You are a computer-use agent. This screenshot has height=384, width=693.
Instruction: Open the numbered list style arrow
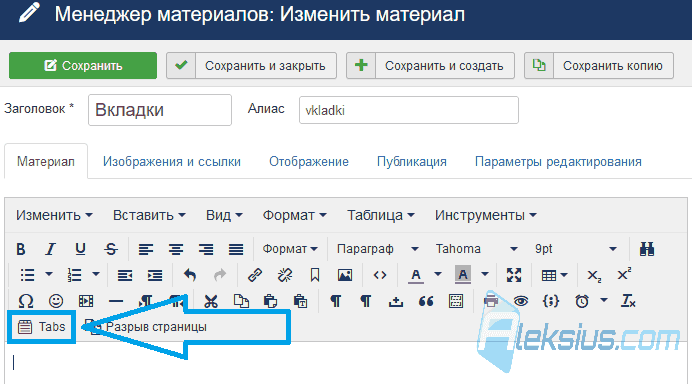[96, 274]
